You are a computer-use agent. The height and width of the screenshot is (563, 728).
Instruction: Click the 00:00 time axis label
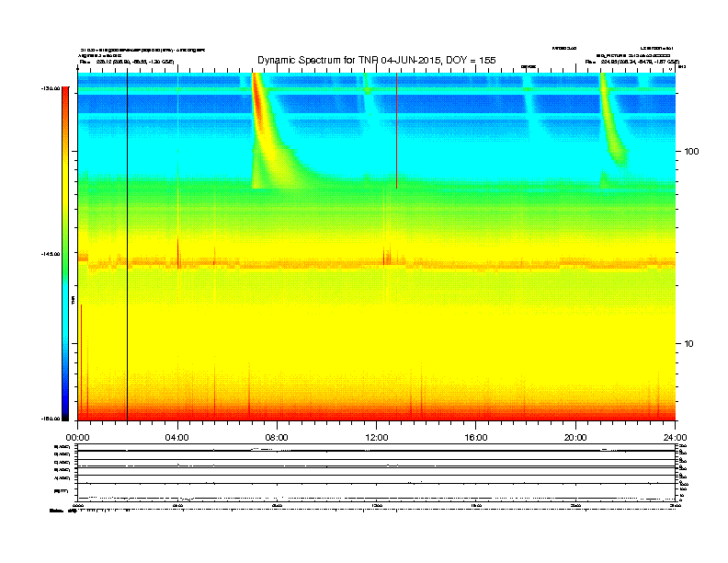pyautogui.click(x=77, y=438)
